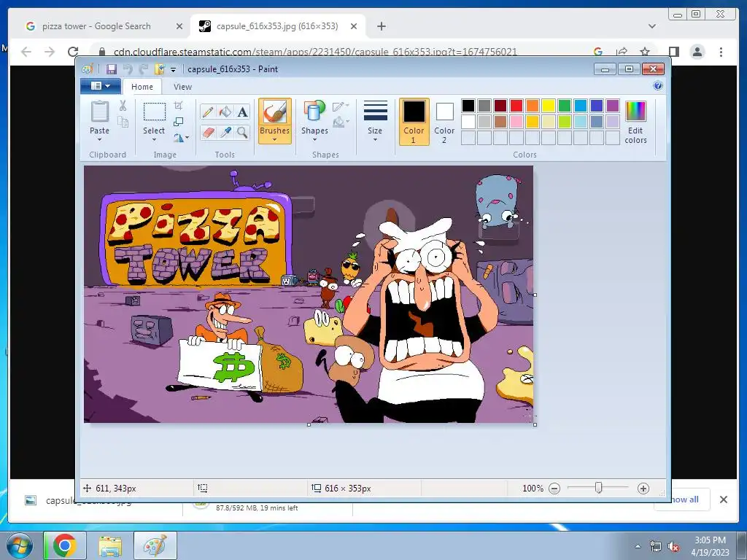Click the Save icon in Paint title bar

tap(111, 69)
